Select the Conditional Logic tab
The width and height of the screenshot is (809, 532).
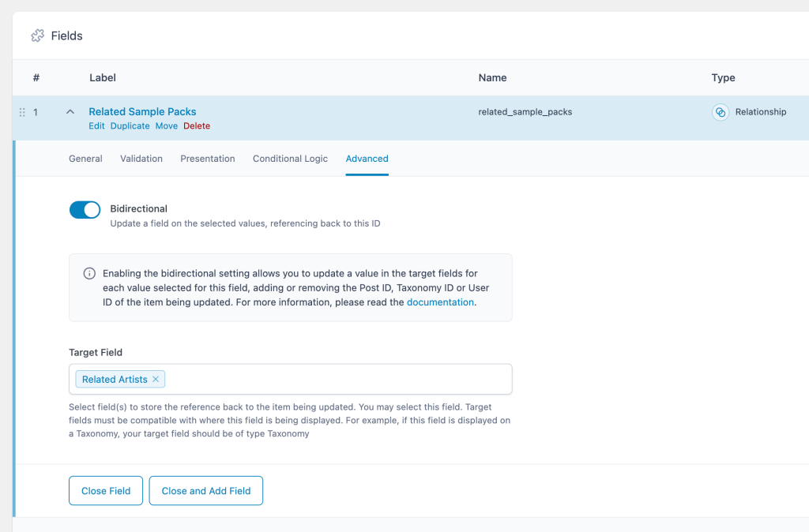pos(290,159)
